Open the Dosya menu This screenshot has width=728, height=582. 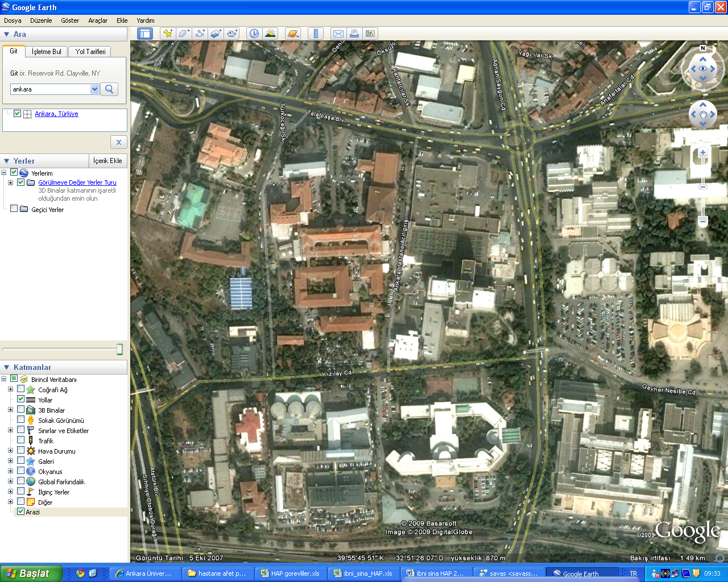pos(13,20)
